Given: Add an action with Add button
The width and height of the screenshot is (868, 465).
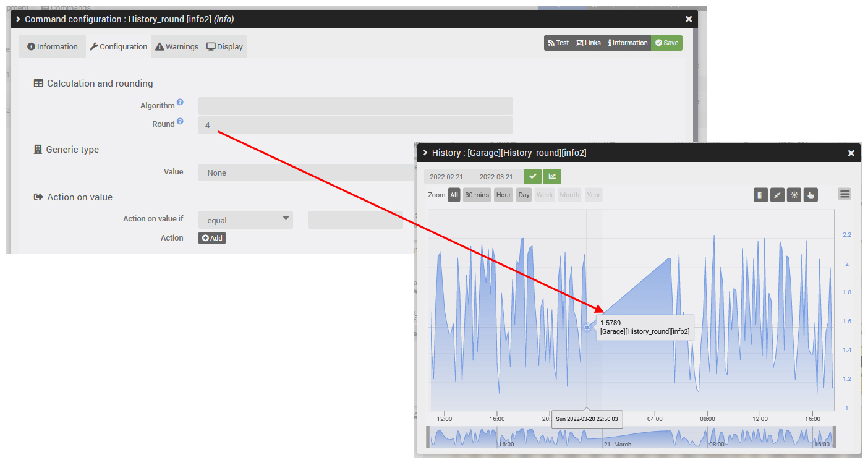Looking at the screenshot, I should [212, 238].
